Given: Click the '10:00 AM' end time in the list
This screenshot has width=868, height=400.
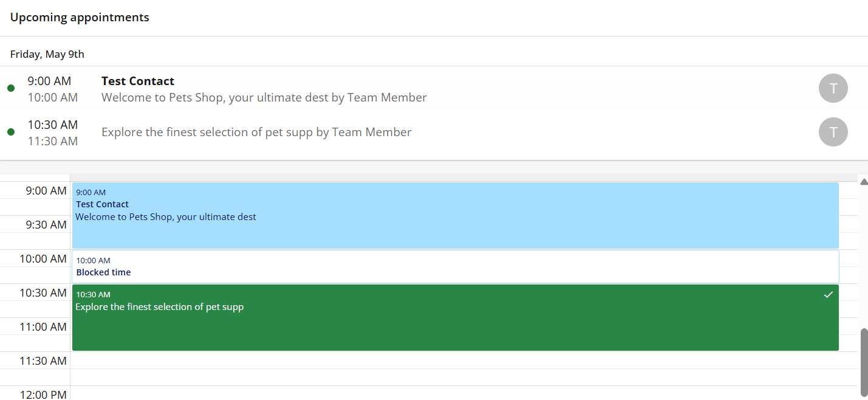Looking at the screenshot, I should coord(53,97).
